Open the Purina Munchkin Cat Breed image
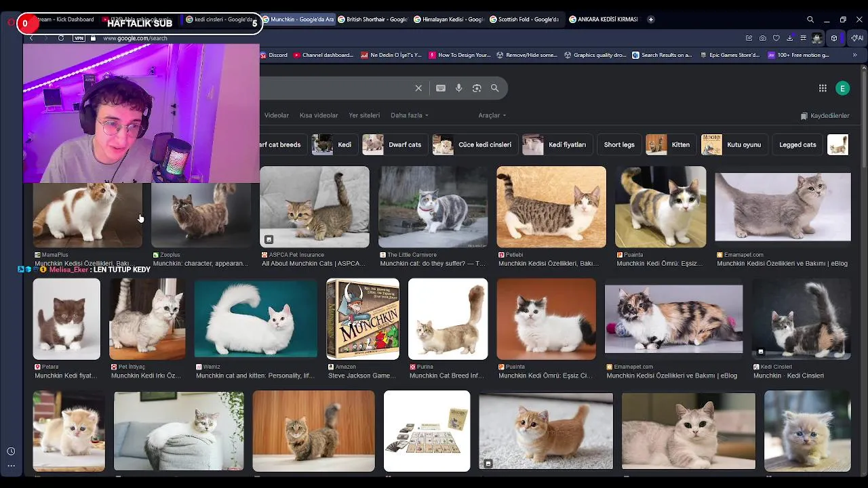Image resolution: width=868 pixels, height=488 pixels. coord(448,319)
